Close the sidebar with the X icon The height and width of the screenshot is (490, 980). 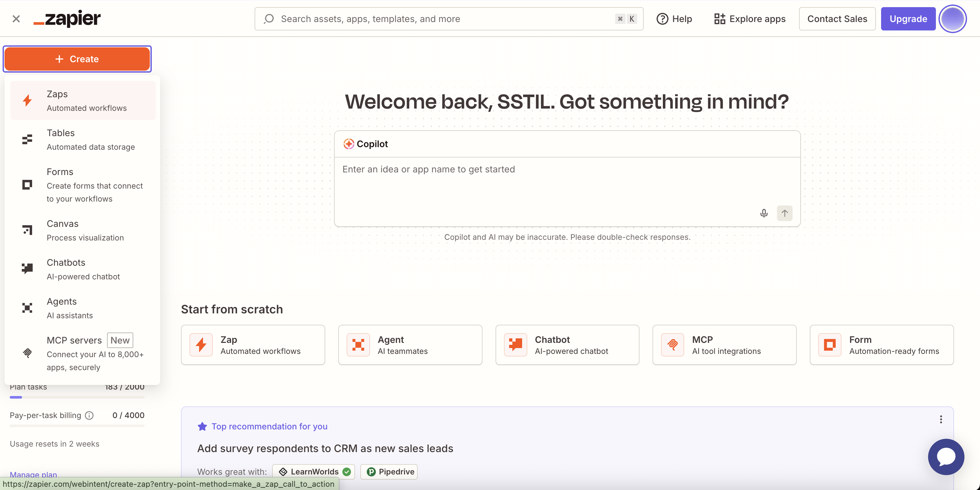(16, 18)
